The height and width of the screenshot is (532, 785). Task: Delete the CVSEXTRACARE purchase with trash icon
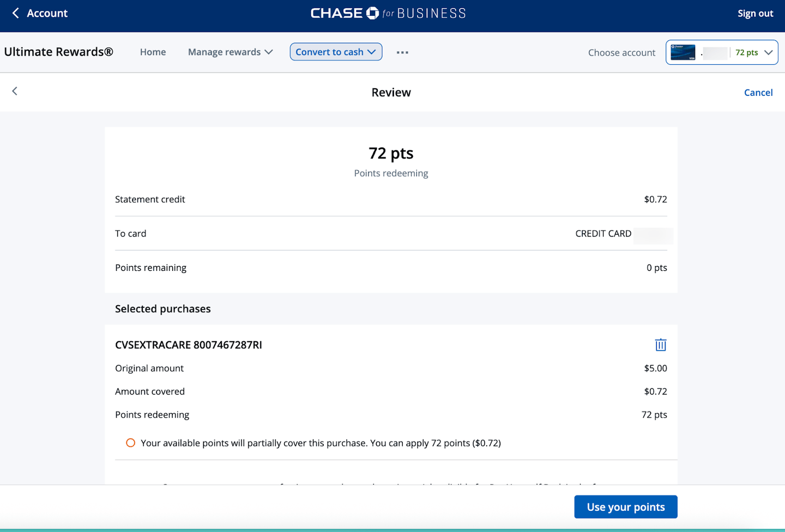(x=660, y=344)
